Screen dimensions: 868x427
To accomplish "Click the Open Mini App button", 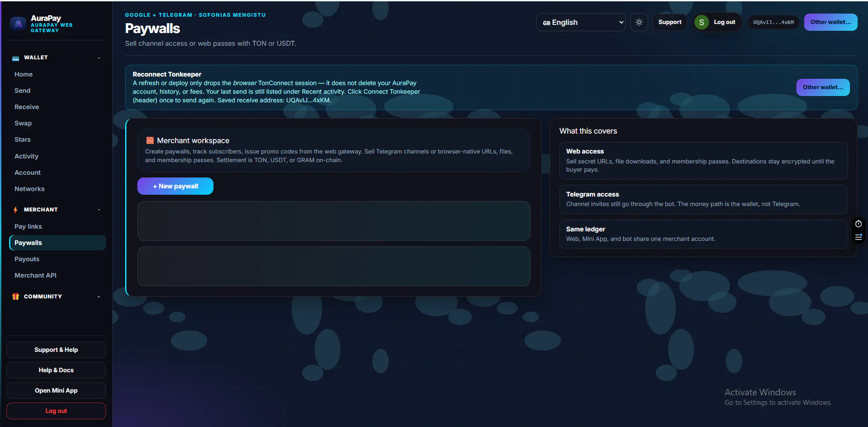I will (56, 391).
